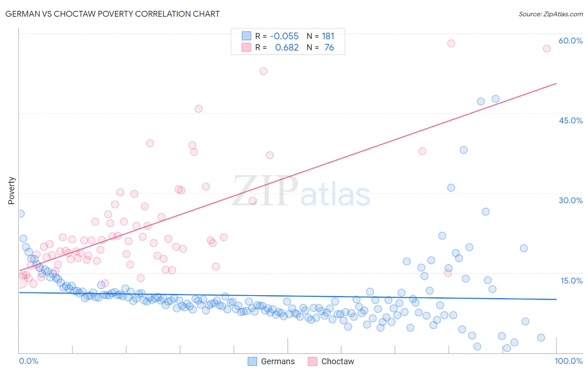Screen dimensions: 588x373
Task: Select the blue swatch beside R = -0.055
Action: pyautogui.click(x=247, y=36)
